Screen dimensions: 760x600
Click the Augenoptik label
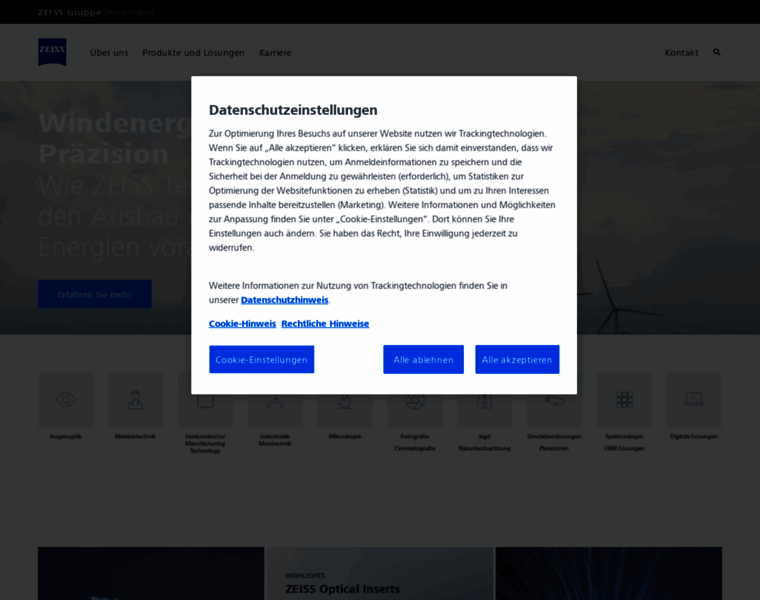(65, 437)
